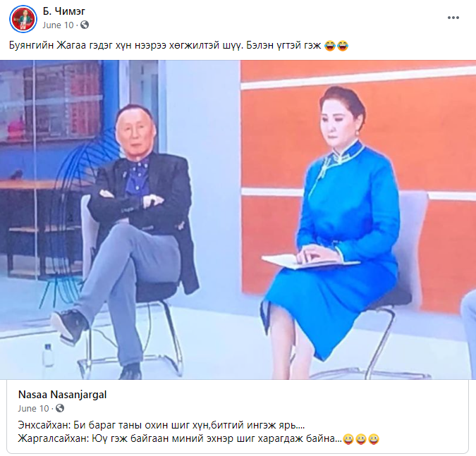
Task: Click the globe icon under Nasaa Nasanjargal
Action: tap(60, 408)
